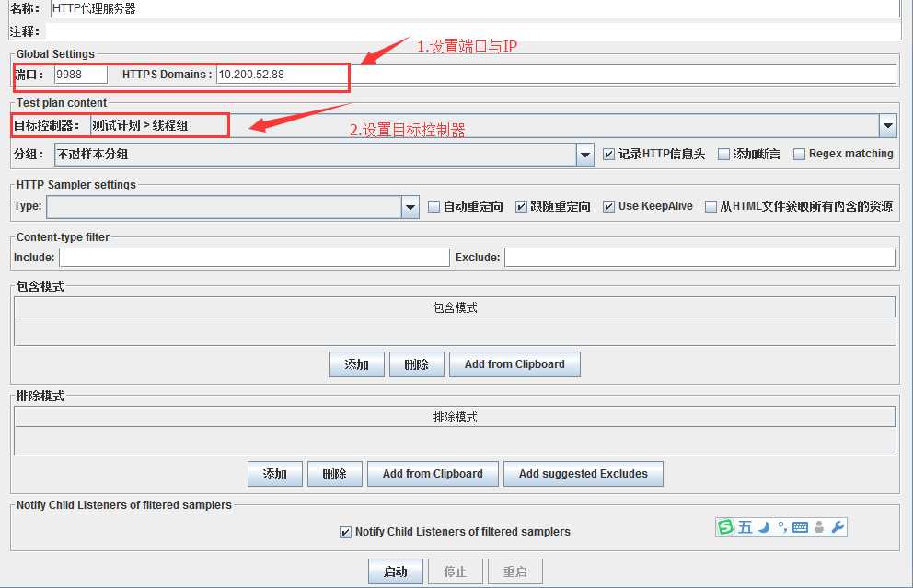Screen dimensions: 913x588
Task: Enable the Regex matching checkbox
Action: tap(800, 155)
